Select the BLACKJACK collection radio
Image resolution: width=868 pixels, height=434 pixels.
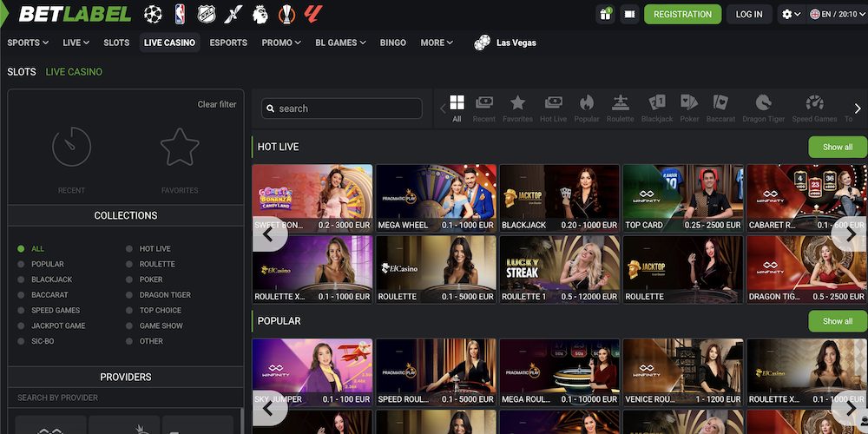coord(21,279)
